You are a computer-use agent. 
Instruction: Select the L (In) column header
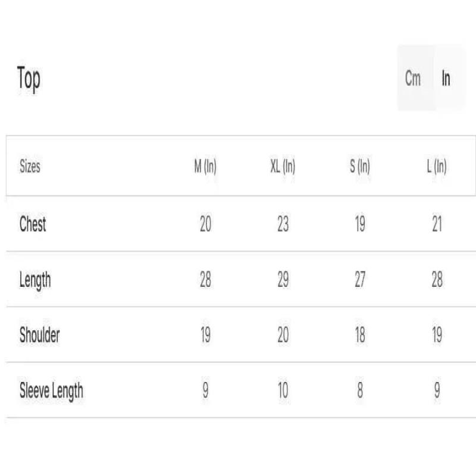point(437,167)
